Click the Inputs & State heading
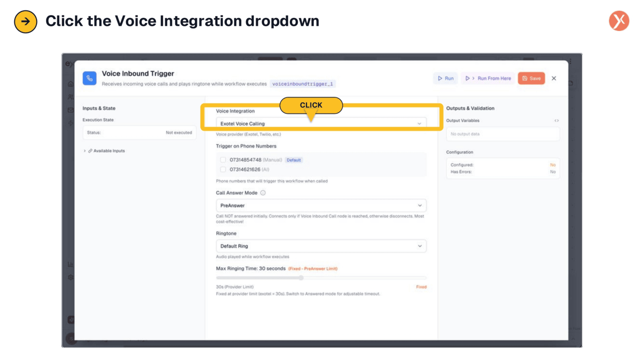Image resolution: width=644 pixels, height=362 pixels. pos(99,108)
